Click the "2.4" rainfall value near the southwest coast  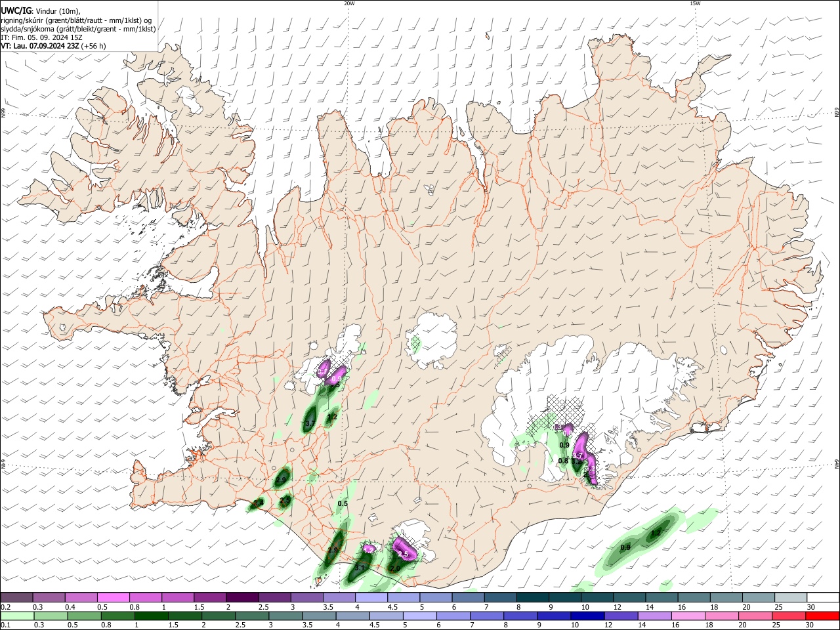(257, 503)
